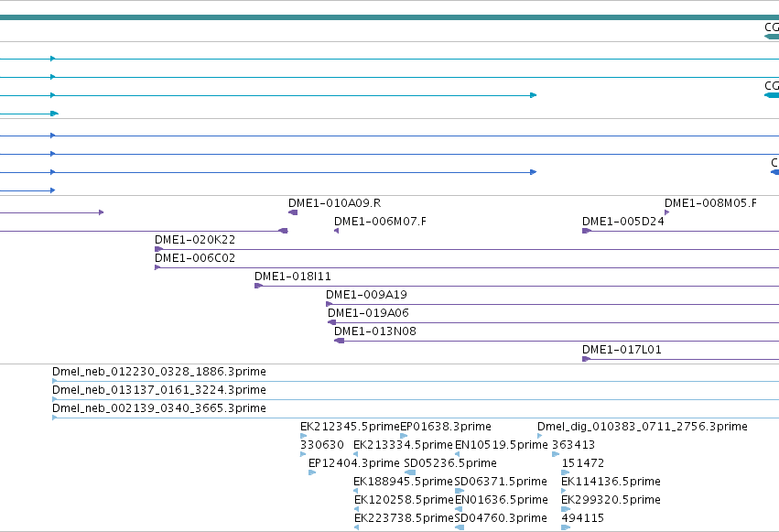Choose the SD06371.5prime EST label
779x532 pixels.
click(x=501, y=483)
